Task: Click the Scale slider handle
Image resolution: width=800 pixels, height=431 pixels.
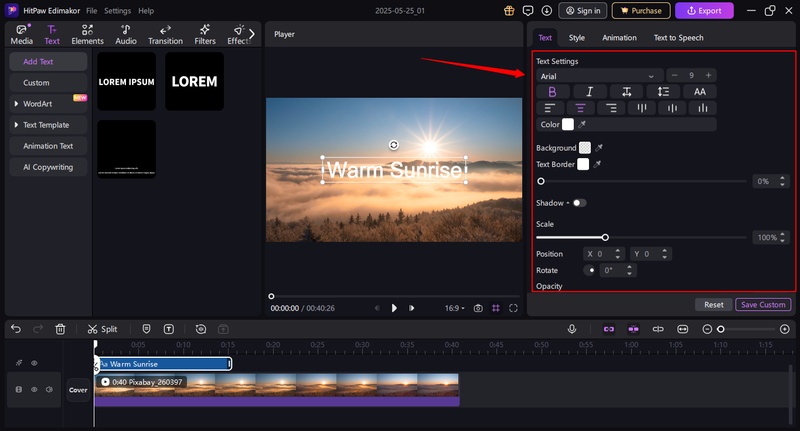Action: click(x=605, y=237)
